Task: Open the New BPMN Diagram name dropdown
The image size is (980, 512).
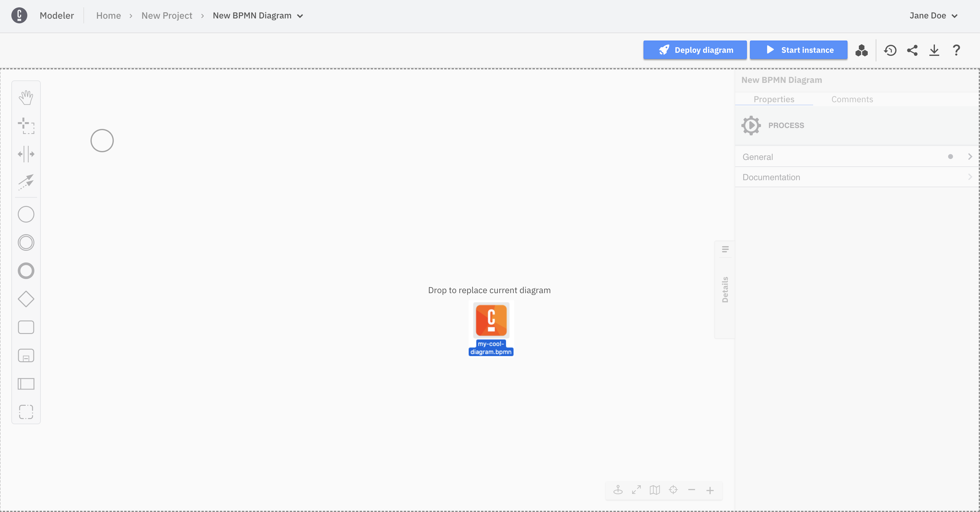Action: pos(300,16)
